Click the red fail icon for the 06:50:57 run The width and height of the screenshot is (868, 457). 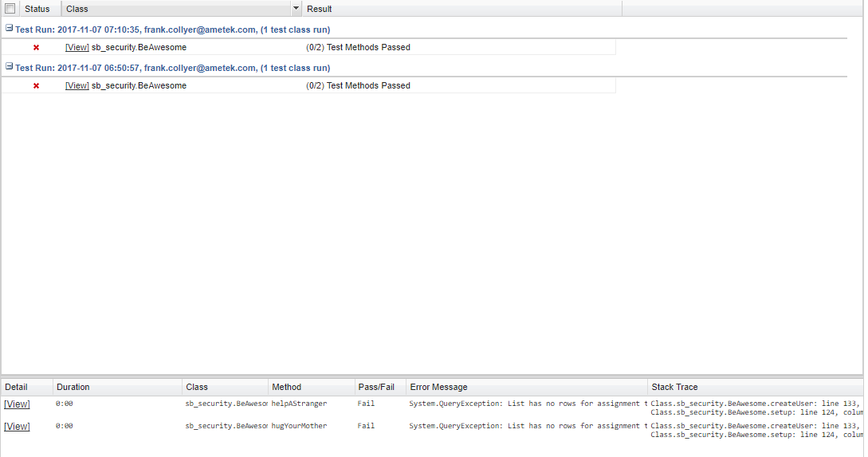[x=36, y=86]
